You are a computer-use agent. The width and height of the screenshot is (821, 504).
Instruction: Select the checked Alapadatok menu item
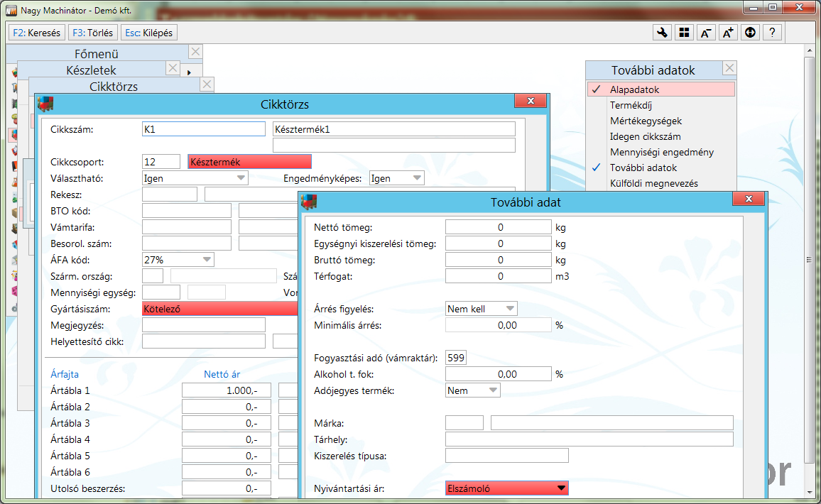pos(661,89)
